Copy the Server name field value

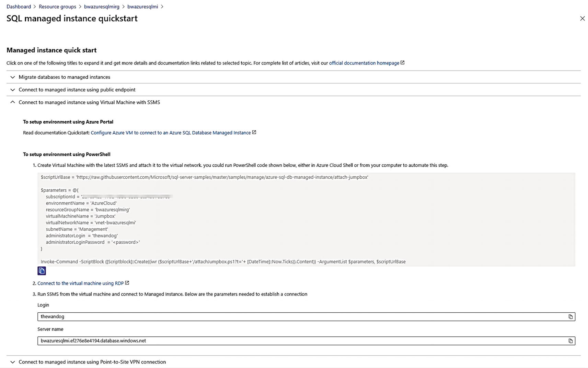(x=570, y=341)
